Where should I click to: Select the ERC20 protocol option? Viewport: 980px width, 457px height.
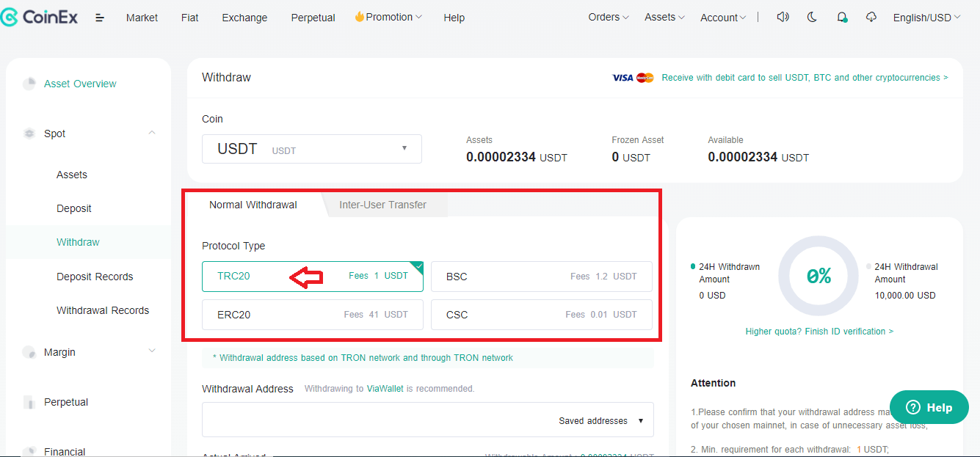click(x=313, y=315)
